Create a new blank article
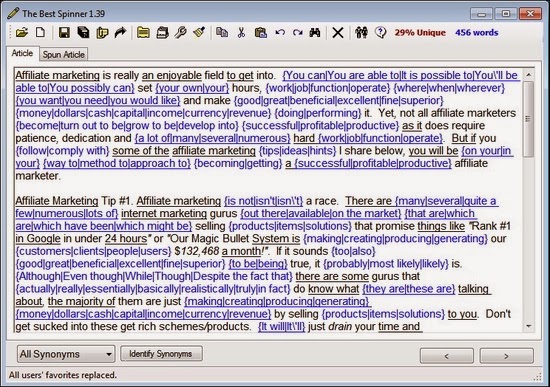This screenshot has width=550, height=387. coord(40,33)
